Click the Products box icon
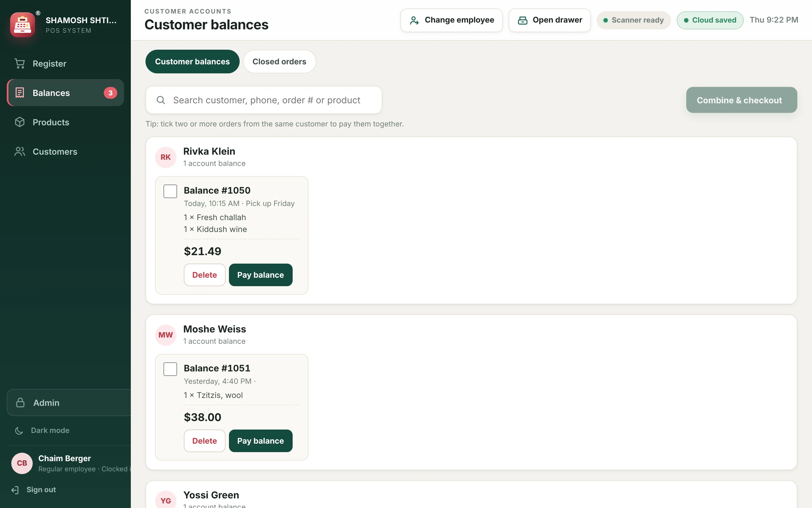This screenshot has height=508, width=812. tap(20, 122)
